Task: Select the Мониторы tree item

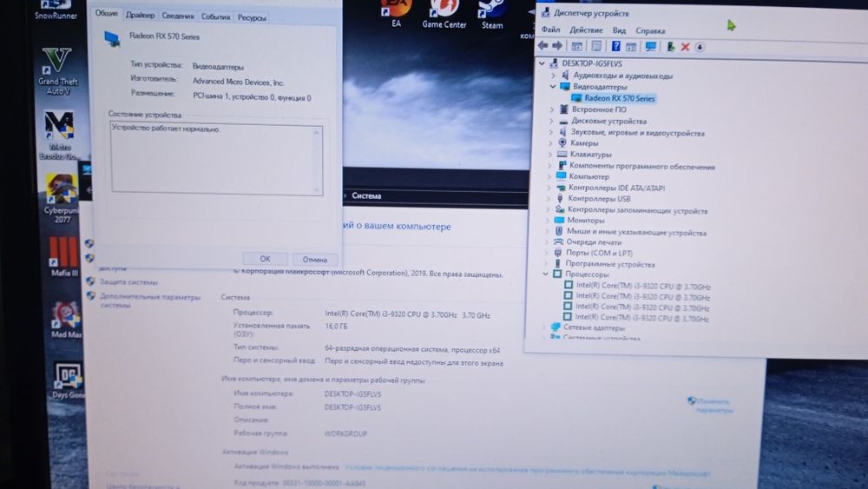Action: [x=586, y=221]
